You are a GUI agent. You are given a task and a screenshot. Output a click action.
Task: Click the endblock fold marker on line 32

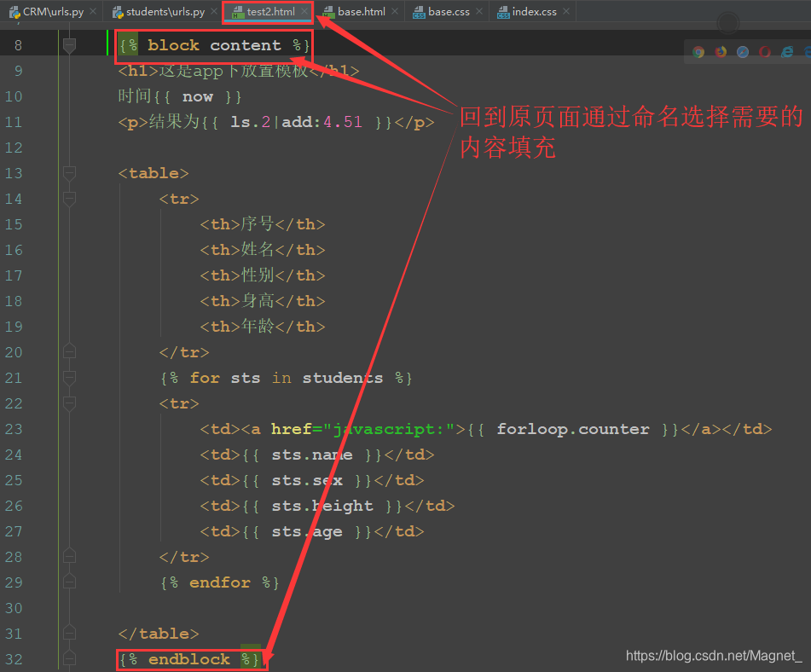click(69, 659)
